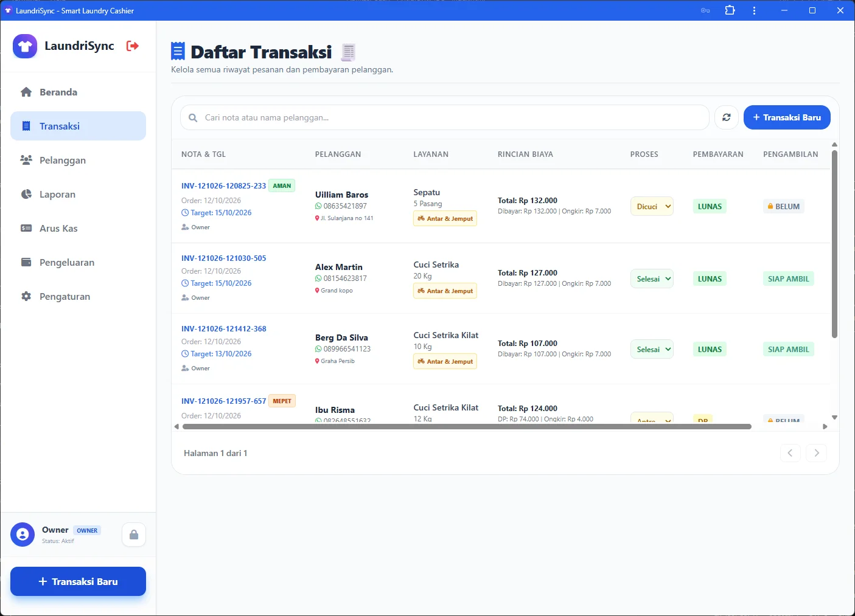Image resolution: width=855 pixels, height=616 pixels.
Task: Click the LaundriSync shirt logo icon
Action: tap(25, 46)
